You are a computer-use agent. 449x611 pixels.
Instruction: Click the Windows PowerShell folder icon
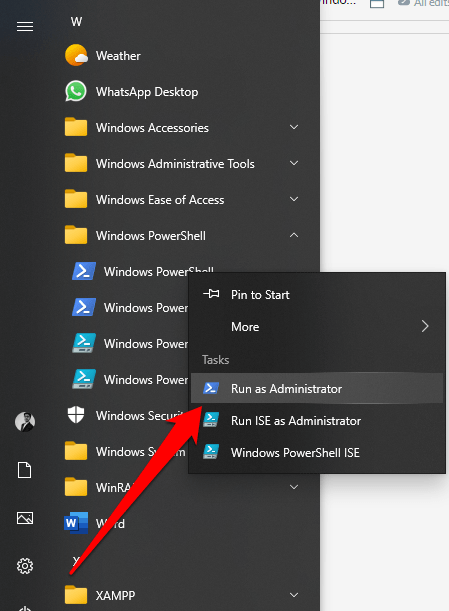[x=76, y=235]
